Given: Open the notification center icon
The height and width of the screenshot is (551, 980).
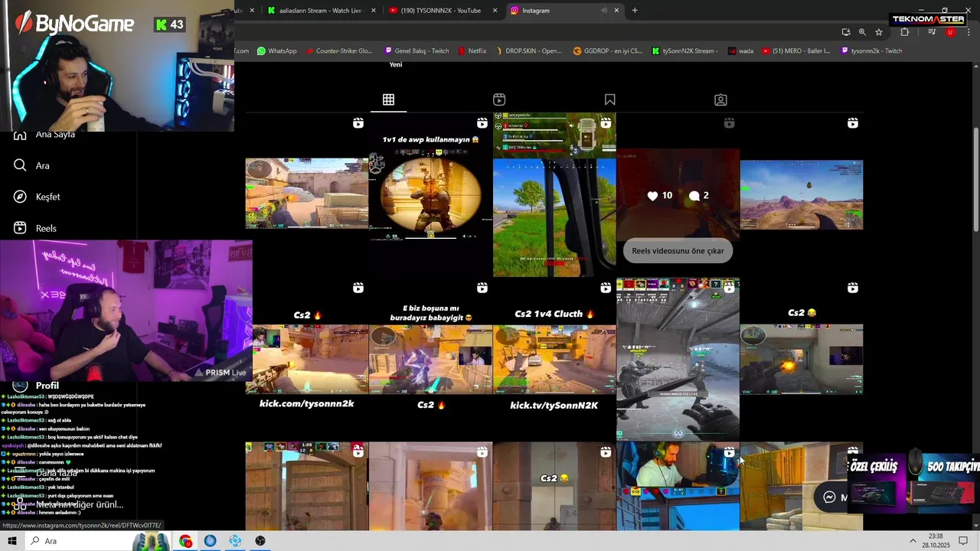Looking at the screenshot, I should [964, 541].
